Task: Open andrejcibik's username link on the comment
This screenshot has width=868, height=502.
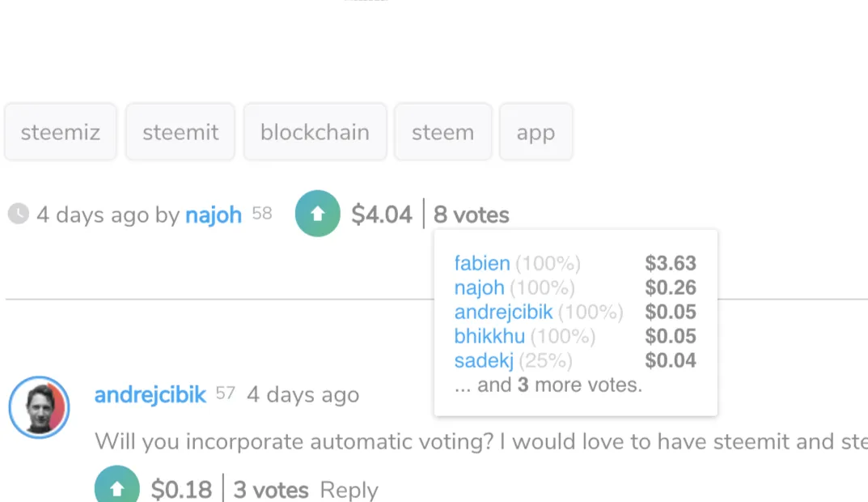Action: pos(150,394)
